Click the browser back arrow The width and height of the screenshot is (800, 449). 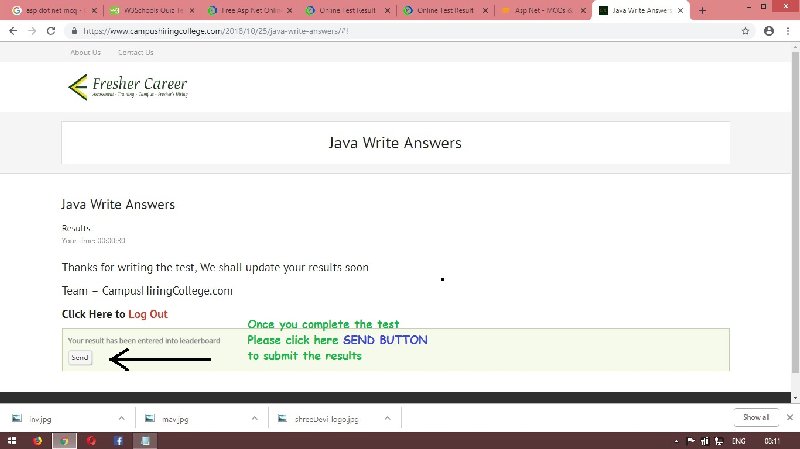(x=12, y=31)
